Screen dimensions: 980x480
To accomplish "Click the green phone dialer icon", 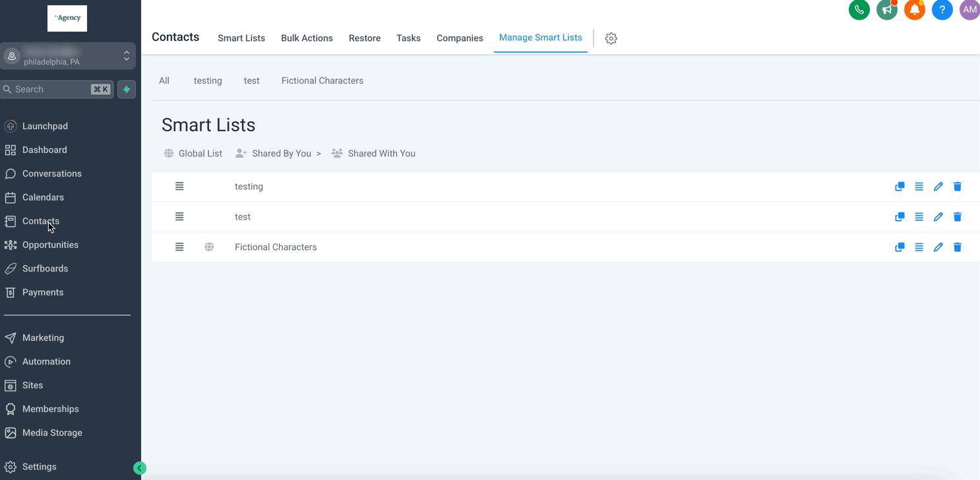I will pyautogui.click(x=859, y=10).
